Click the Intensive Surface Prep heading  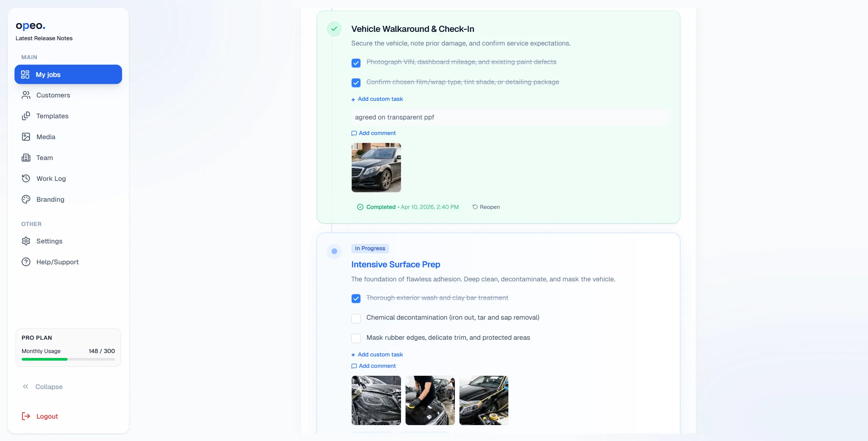396,264
